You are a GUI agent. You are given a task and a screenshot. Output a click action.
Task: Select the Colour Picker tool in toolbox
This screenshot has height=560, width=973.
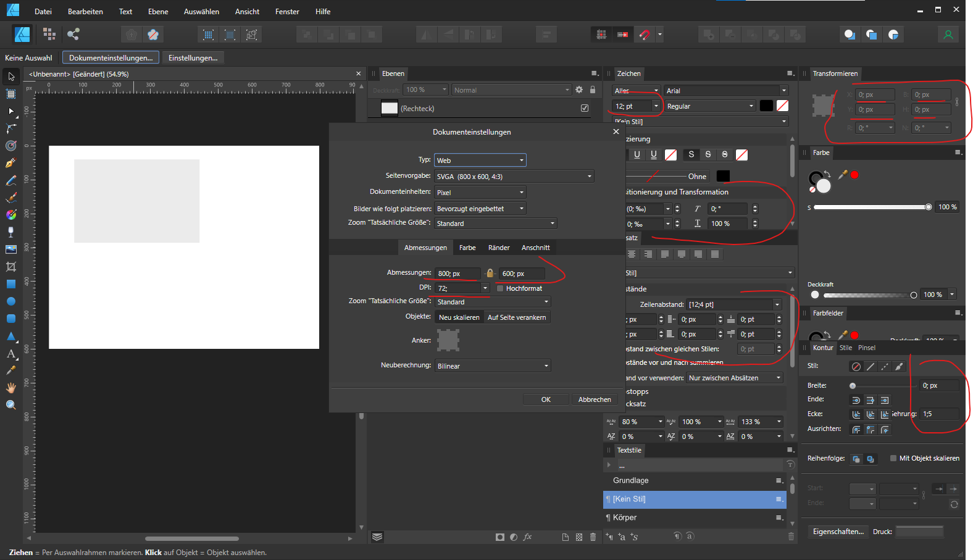tap(11, 370)
